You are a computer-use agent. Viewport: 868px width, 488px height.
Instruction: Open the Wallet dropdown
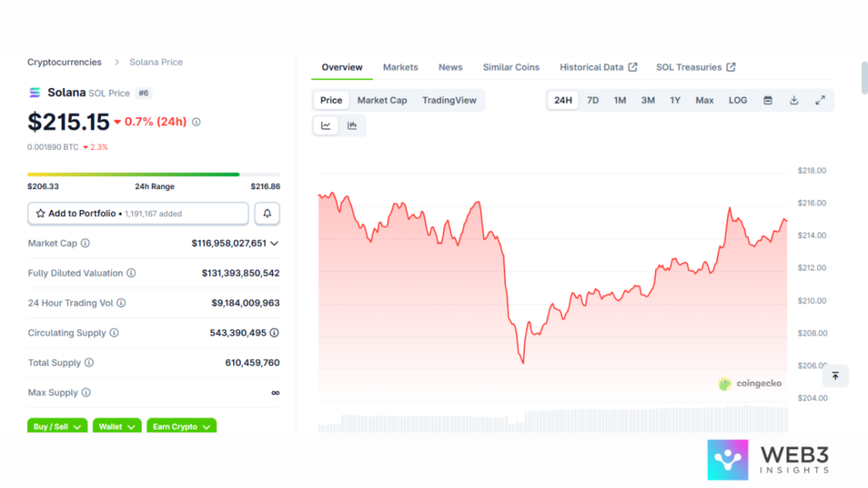(117, 425)
